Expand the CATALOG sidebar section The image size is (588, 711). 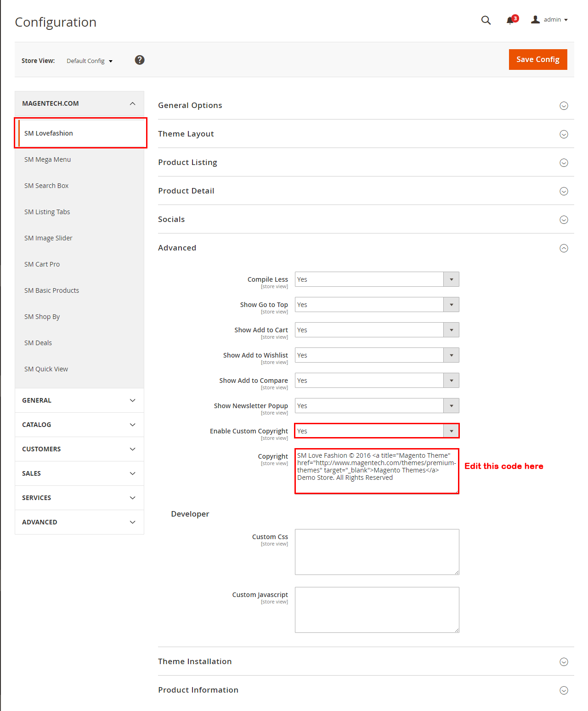79,425
